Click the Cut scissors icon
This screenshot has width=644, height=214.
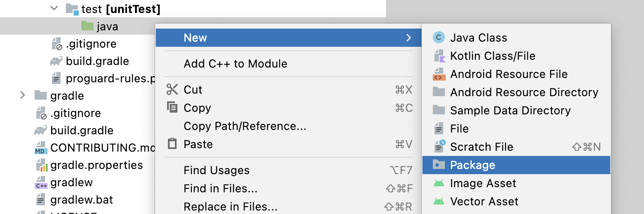172,90
